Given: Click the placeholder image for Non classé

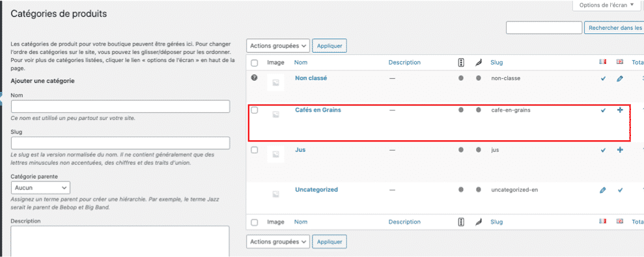Looking at the screenshot, I should [275, 83].
